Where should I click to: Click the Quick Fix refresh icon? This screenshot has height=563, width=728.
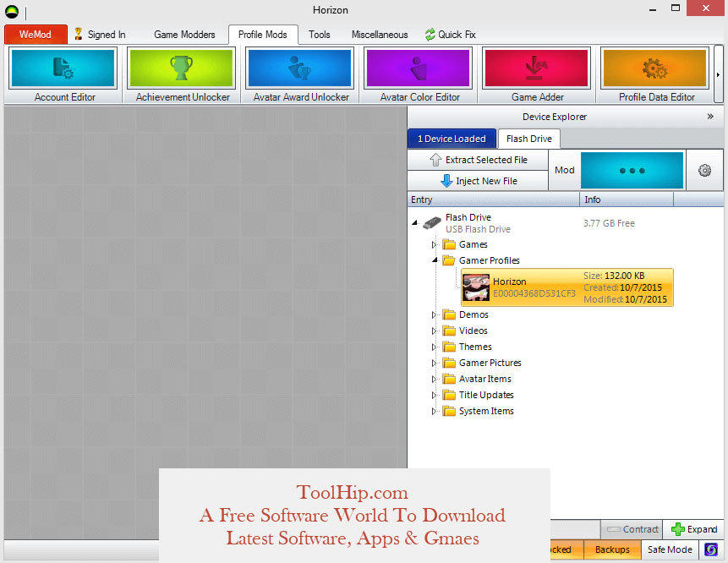point(430,35)
